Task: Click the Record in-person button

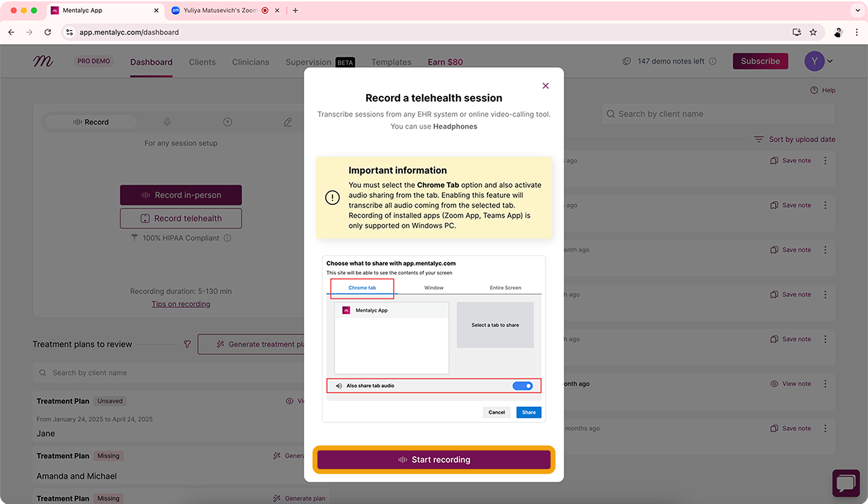Action: click(181, 195)
